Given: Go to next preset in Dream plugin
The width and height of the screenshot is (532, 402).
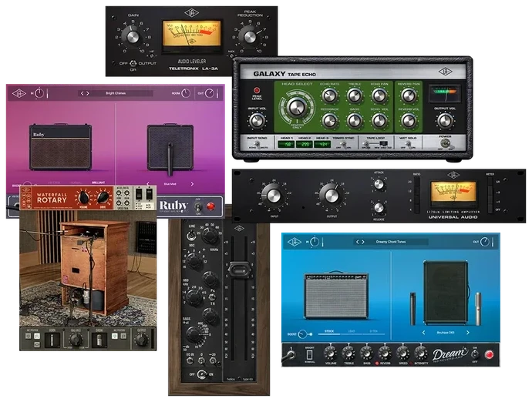Looking at the screenshot, I should coord(363,242).
